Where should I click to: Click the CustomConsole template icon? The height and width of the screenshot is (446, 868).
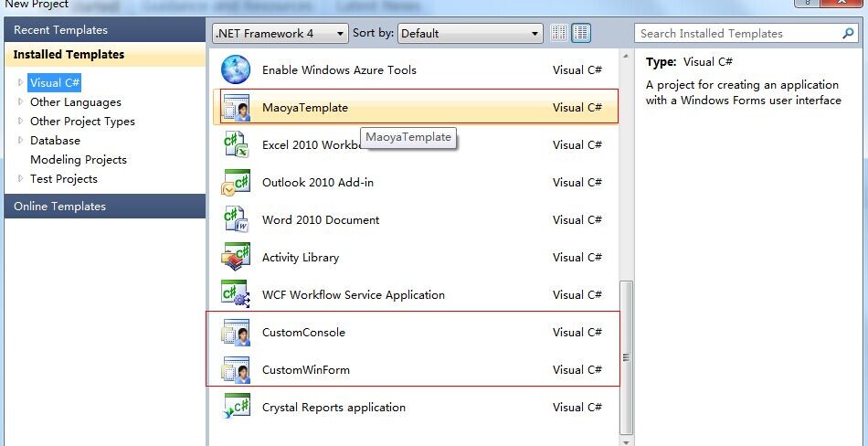pyautogui.click(x=236, y=333)
